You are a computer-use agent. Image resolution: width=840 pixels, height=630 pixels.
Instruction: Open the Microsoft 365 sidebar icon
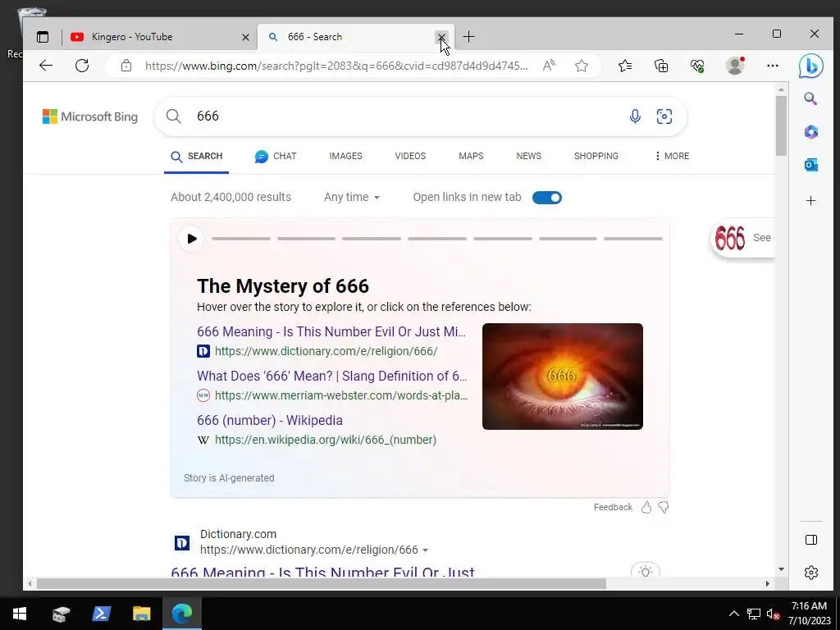810,132
